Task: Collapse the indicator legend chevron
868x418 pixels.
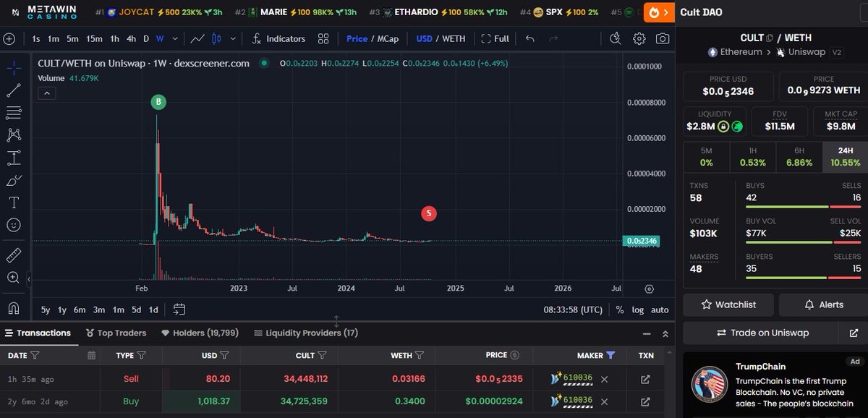Action: [x=46, y=93]
